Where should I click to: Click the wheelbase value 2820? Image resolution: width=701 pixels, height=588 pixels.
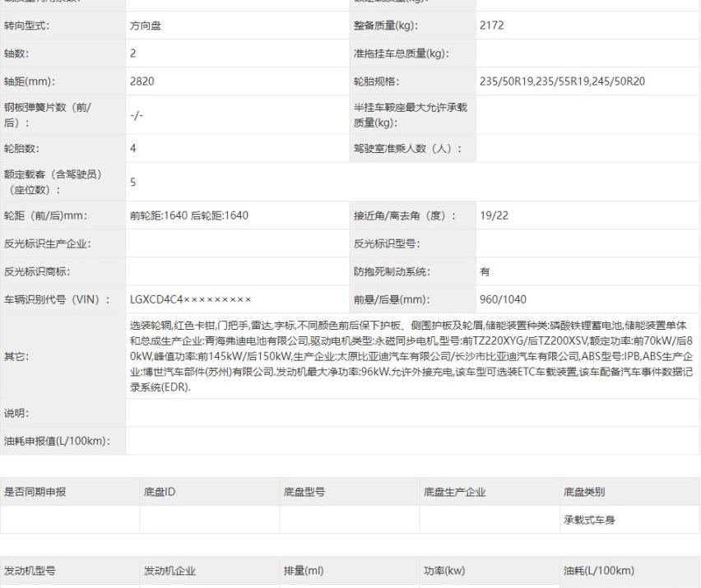[x=142, y=81]
